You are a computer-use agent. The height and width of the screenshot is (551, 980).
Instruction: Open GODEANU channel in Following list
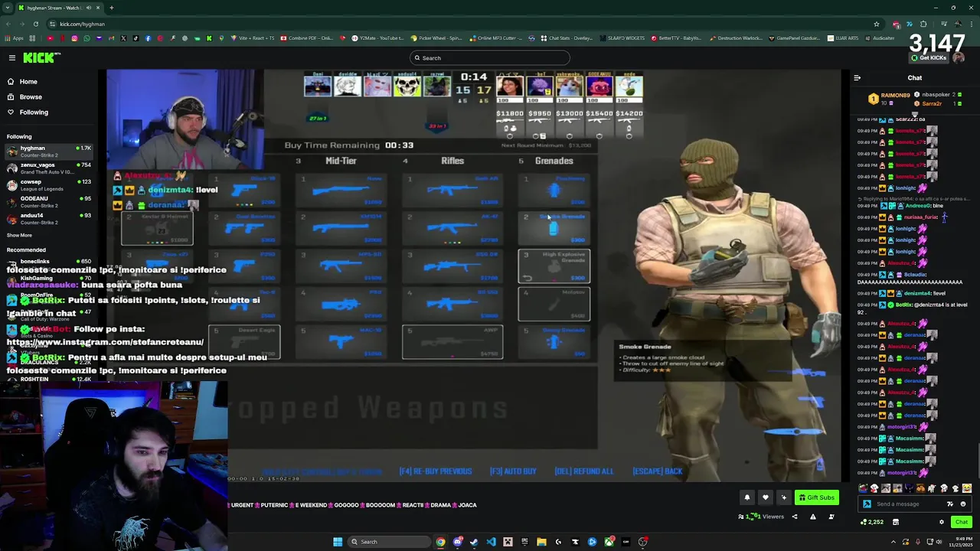49,202
